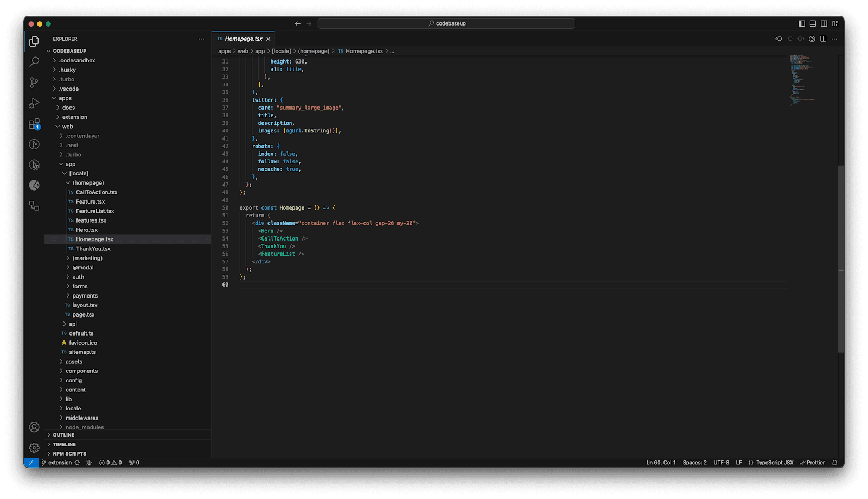Change indentation via Spaces: 2
This screenshot has width=868, height=499.
[x=694, y=463]
